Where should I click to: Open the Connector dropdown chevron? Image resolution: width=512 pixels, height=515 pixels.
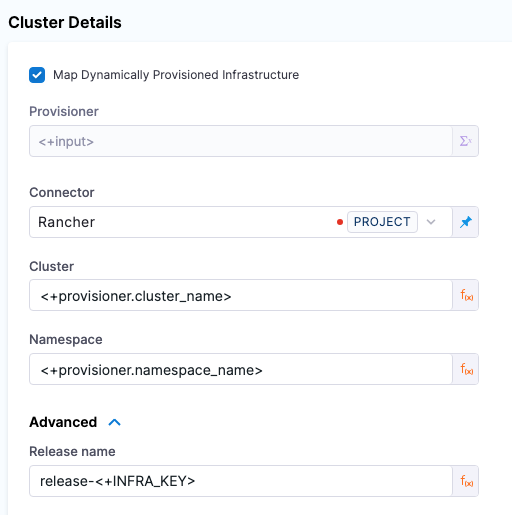coord(431,222)
